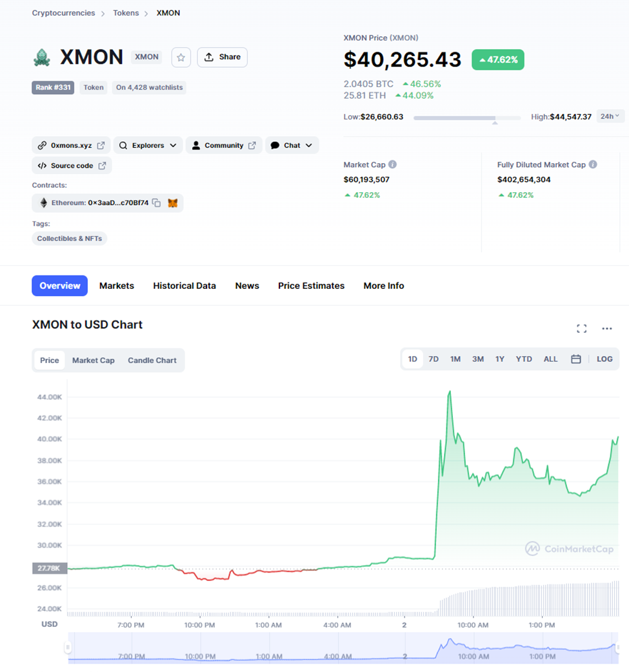629x672 pixels.
Task: Select the Price chart view
Action: (x=49, y=361)
